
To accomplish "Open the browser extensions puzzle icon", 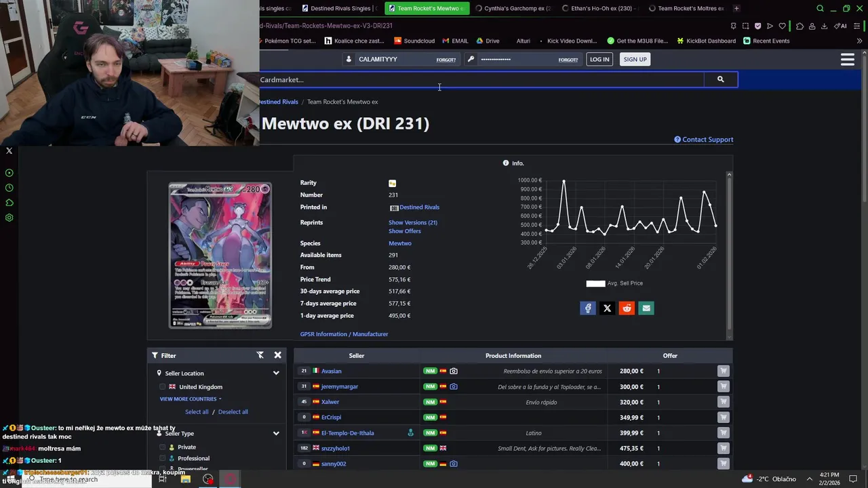I will click(800, 26).
